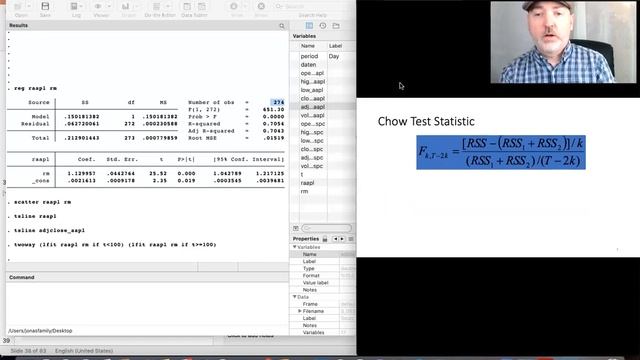This screenshot has width=640, height=360.
Task: Click the 'scatter raapl rm' command line
Action: click(42, 202)
